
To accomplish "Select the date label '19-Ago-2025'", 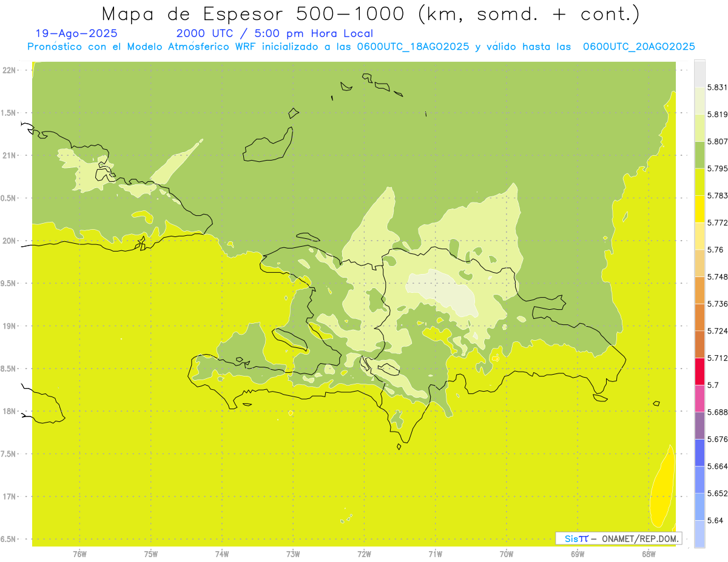I will pos(76,34).
